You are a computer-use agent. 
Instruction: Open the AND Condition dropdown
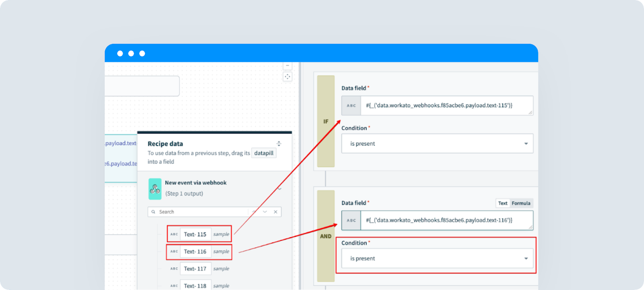point(438,259)
